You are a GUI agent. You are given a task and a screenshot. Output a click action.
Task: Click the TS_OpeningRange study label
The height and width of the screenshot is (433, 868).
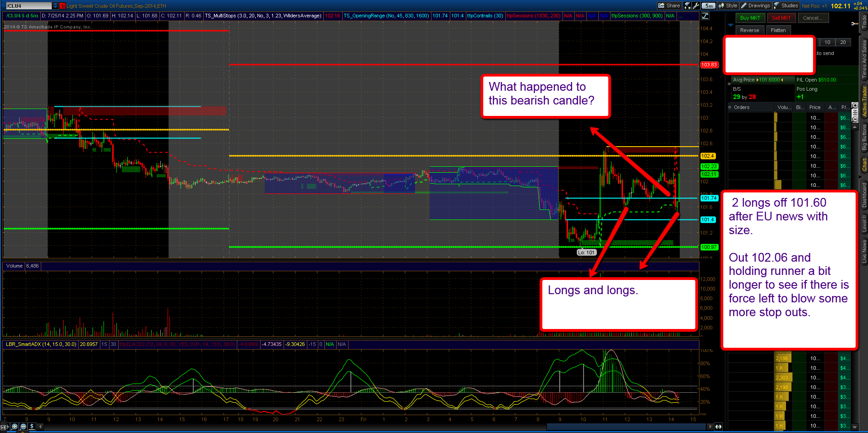tap(386, 16)
